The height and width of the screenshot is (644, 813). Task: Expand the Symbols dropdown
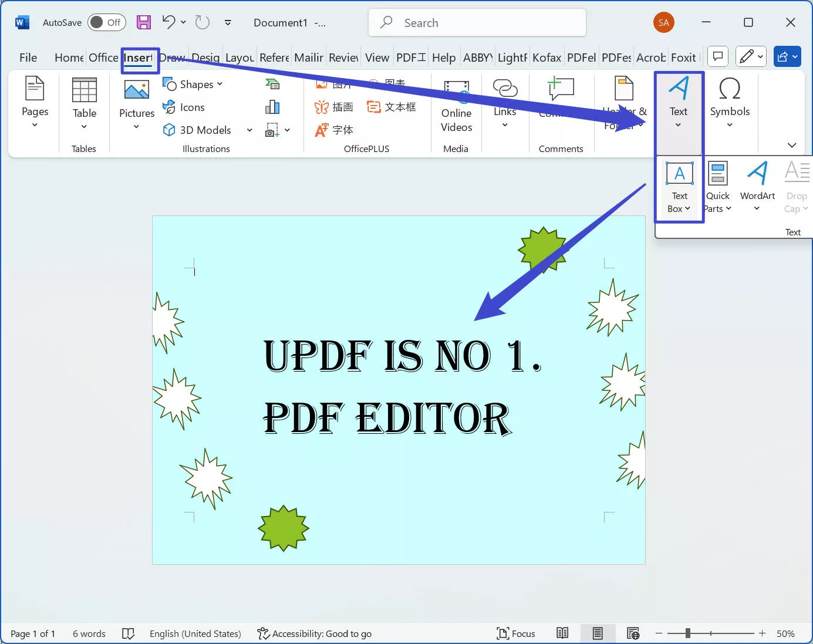pos(730,124)
